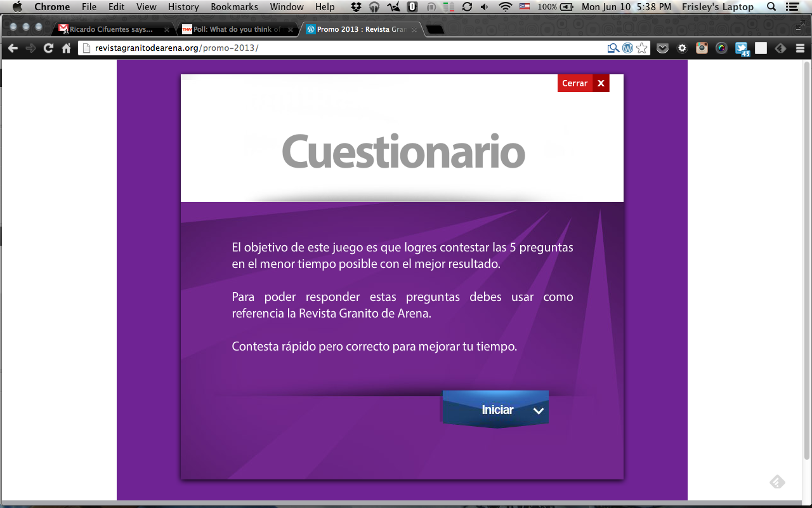Open the Bookmarks menu
Screen dimensions: 812x508
click(234, 7)
